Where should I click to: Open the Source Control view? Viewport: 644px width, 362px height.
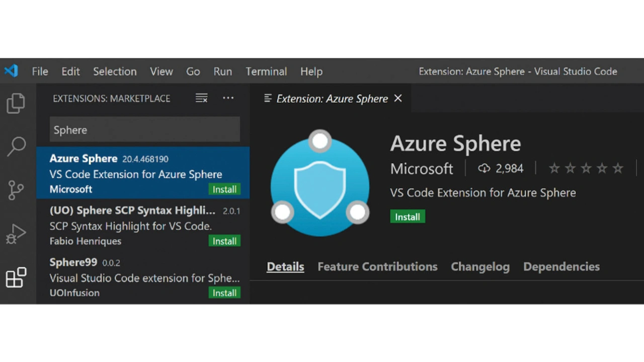pos(16,190)
